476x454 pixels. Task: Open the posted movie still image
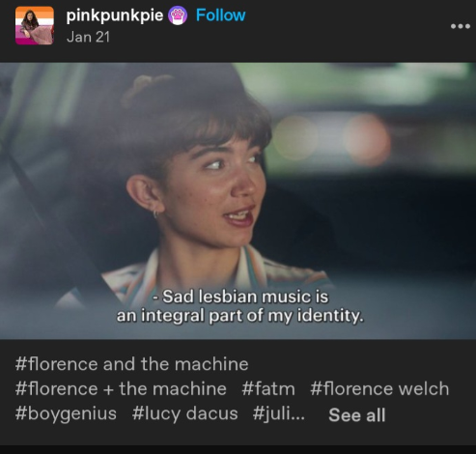[238, 201]
